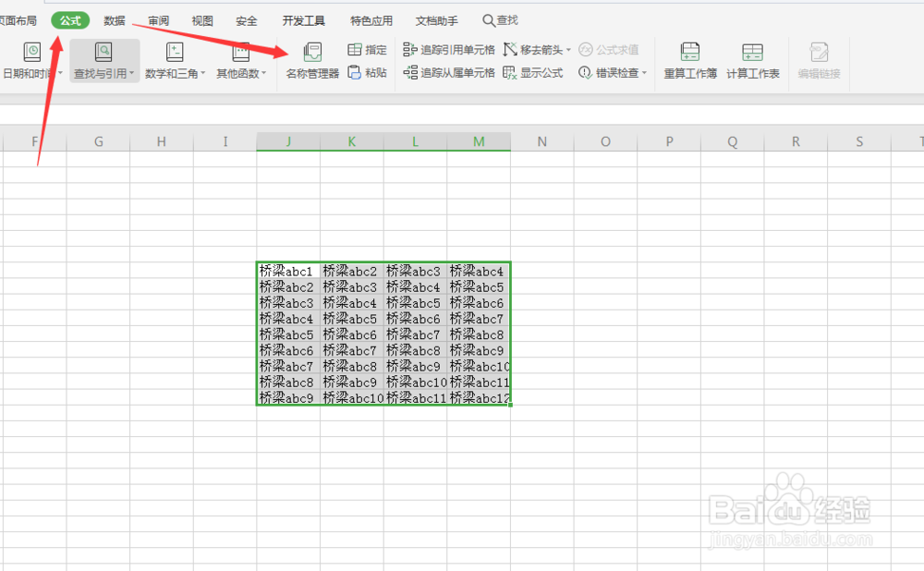The height and width of the screenshot is (571, 924).
Task: Toggle 显示公式
Action: [x=533, y=72]
